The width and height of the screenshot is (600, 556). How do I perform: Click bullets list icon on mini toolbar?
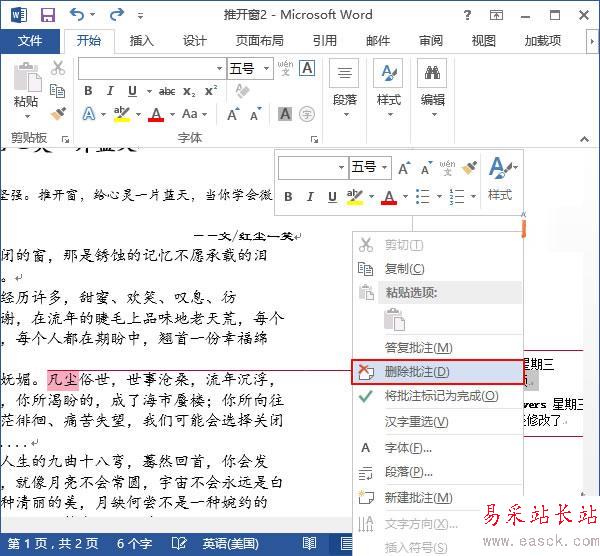[x=422, y=197]
